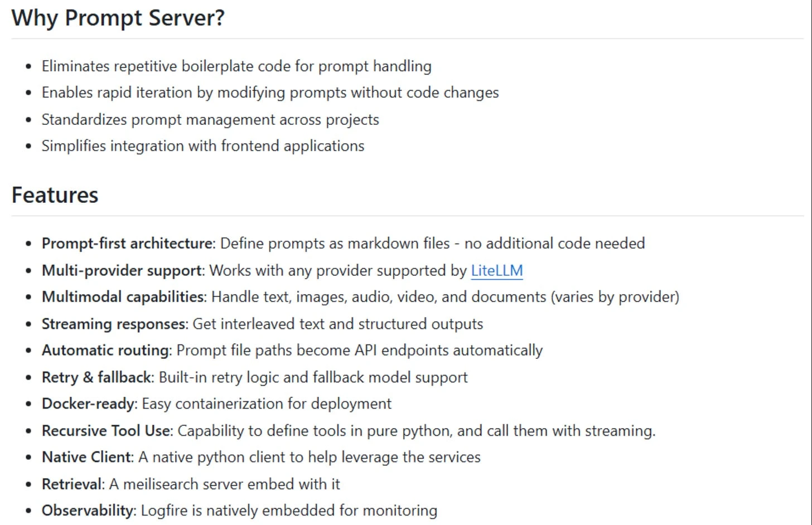Click the bold "Native Client" label
Viewport: 812px width, 525px height.
click(86, 458)
